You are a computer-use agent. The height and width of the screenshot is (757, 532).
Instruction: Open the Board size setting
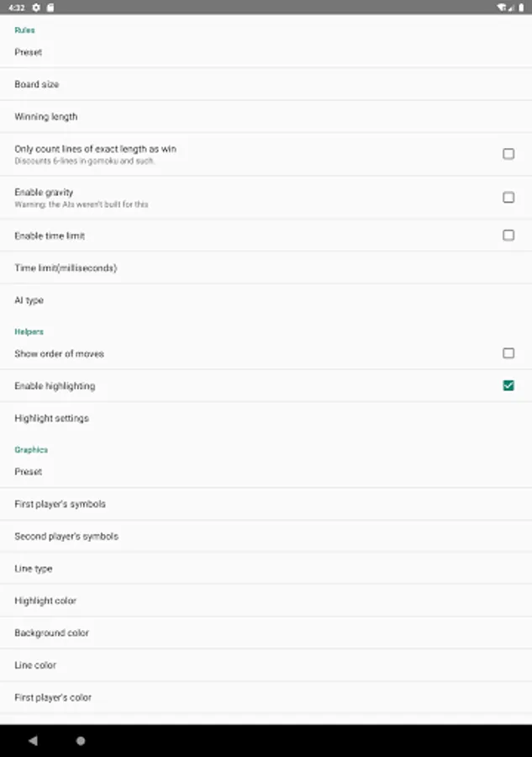coord(266,84)
